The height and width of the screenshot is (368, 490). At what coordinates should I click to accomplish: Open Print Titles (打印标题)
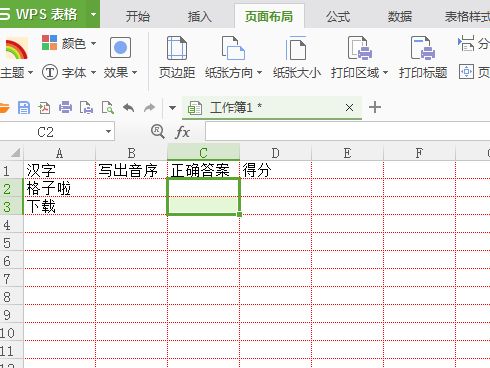423,57
